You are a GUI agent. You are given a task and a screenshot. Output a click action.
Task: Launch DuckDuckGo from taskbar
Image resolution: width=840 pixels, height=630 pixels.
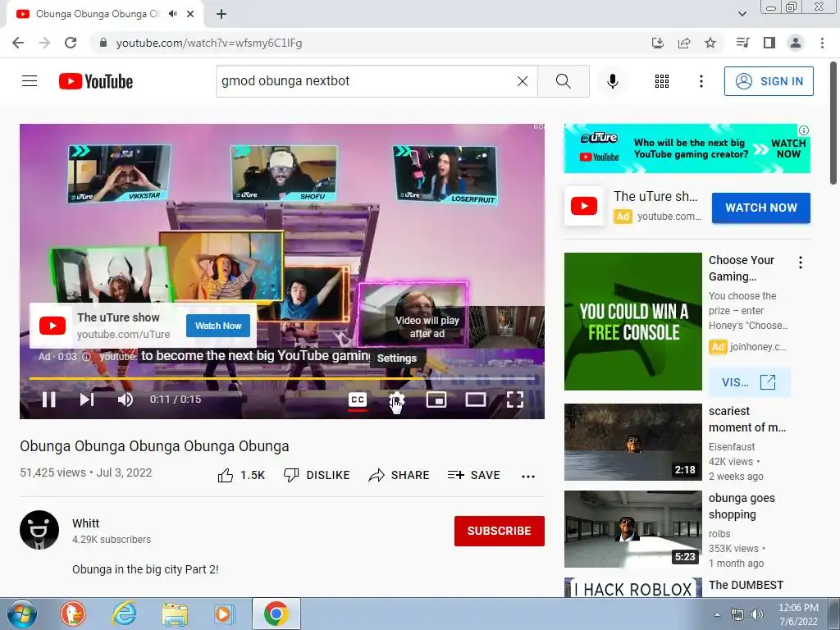point(73,614)
